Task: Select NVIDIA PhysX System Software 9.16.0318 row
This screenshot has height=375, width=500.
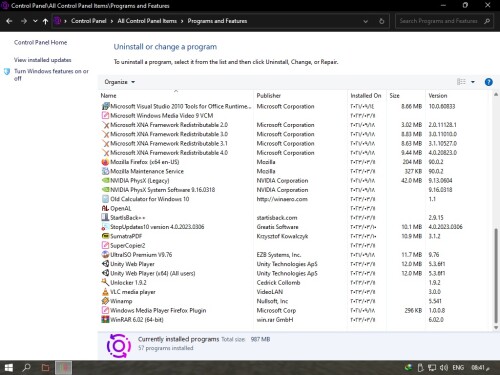Action: tap(295, 190)
